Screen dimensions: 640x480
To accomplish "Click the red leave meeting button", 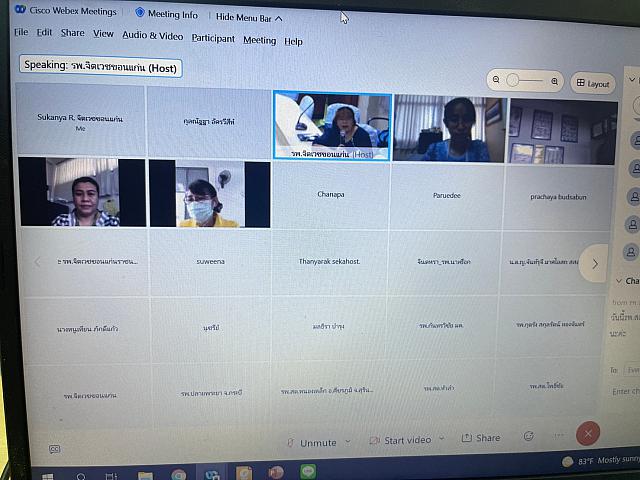I will [589, 432].
